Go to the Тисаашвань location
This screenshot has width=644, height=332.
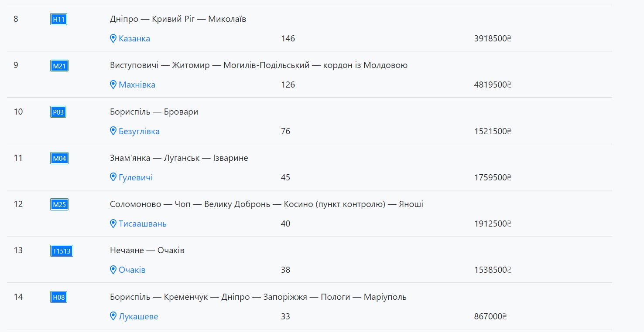click(143, 224)
